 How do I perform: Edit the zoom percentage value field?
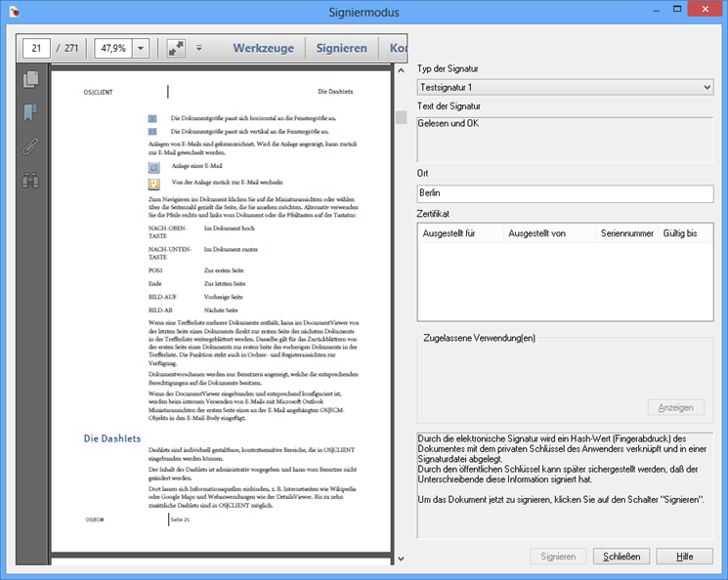pos(112,48)
